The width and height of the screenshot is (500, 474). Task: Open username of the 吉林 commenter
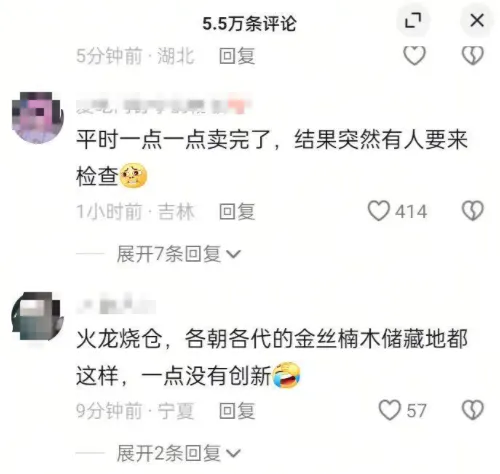(163, 106)
